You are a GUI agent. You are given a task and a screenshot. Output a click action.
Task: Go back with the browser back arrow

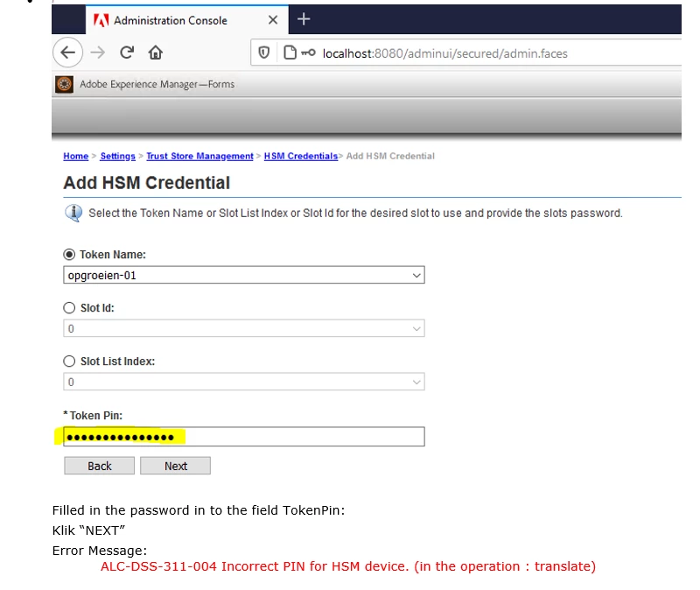point(68,53)
